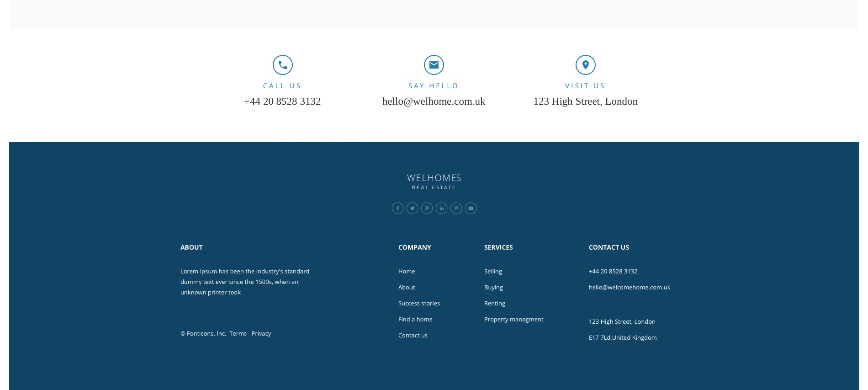Select Renting under Services
Screen dimensions: 868x390
(x=494, y=303)
